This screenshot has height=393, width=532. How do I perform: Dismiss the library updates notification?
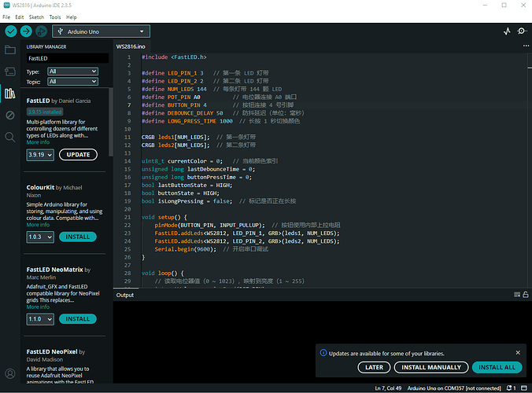[518, 353]
